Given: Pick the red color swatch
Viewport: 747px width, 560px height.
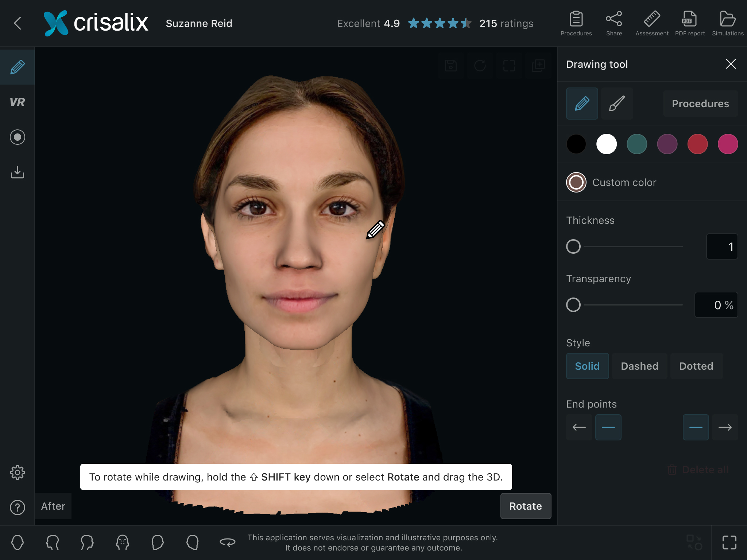Looking at the screenshot, I should [x=697, y=144].
